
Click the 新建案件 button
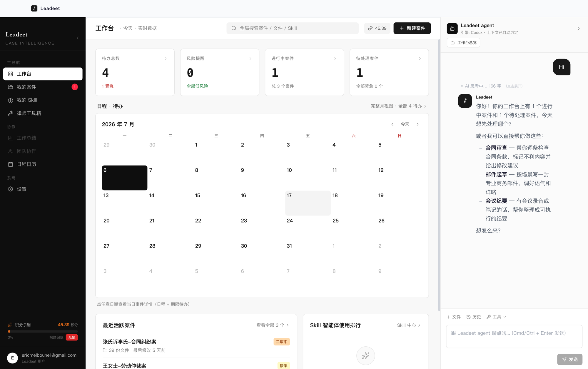[412, 28]
